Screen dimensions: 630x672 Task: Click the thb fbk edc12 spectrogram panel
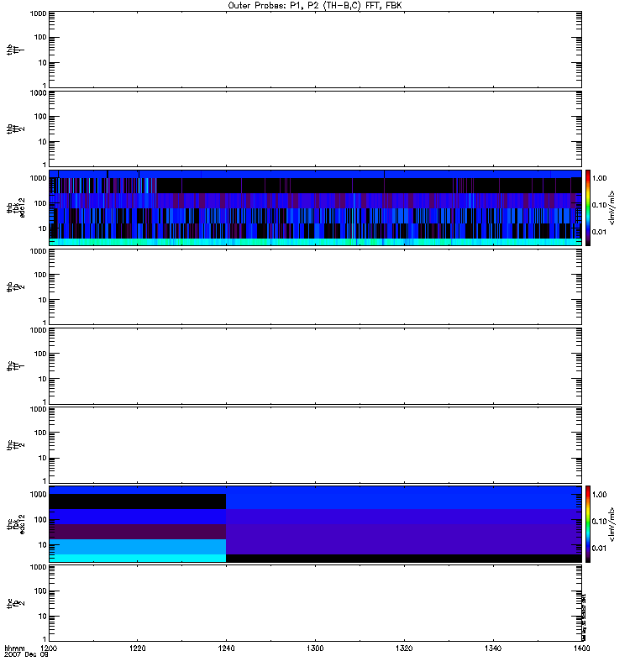315,207
